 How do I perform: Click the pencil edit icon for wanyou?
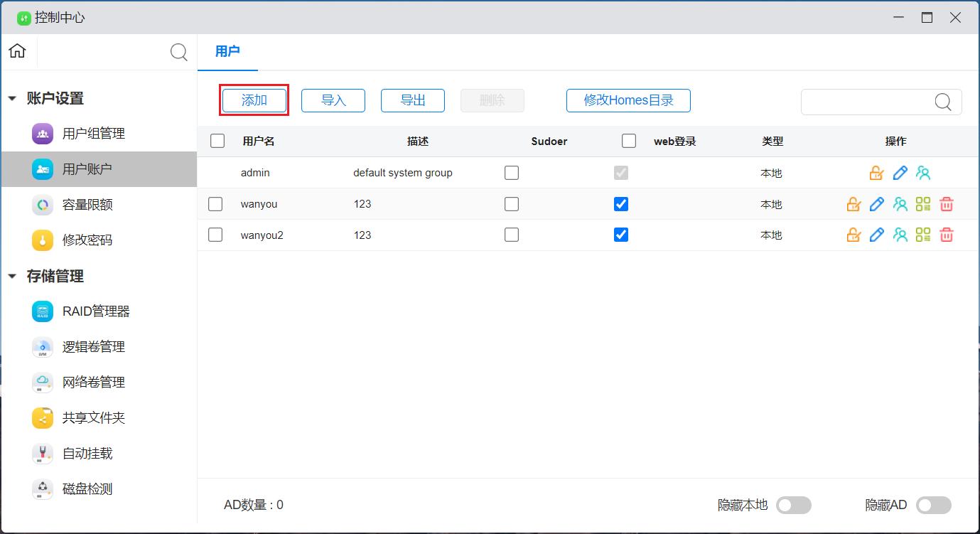877,204
